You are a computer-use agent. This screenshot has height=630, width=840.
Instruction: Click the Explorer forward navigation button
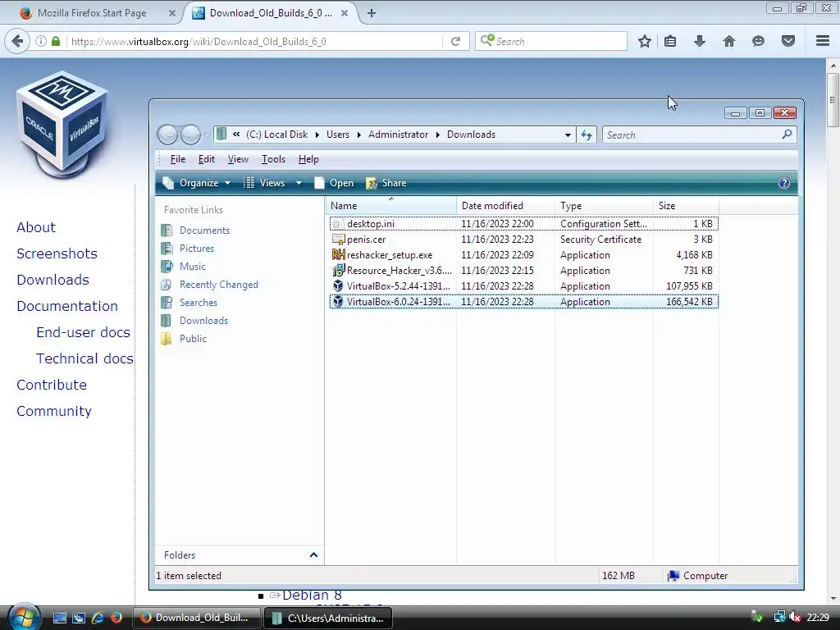pyautogui.click(x=190, y=135)
